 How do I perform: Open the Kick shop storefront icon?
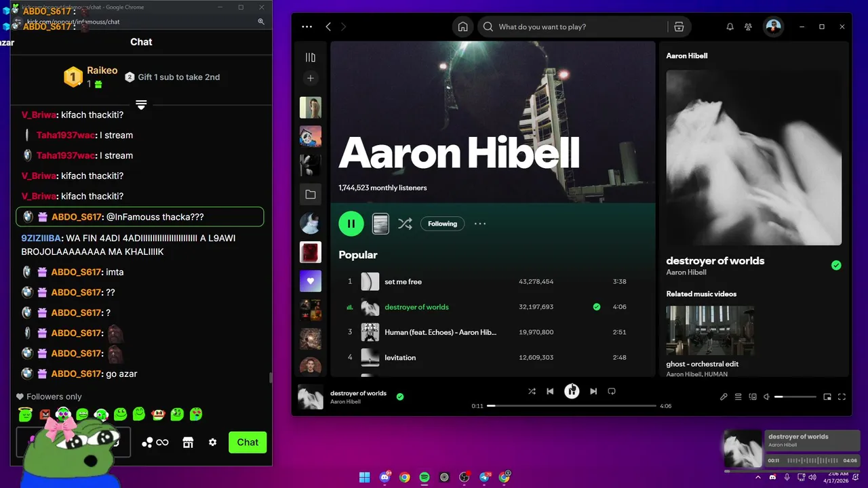click(x=188, y=443)
